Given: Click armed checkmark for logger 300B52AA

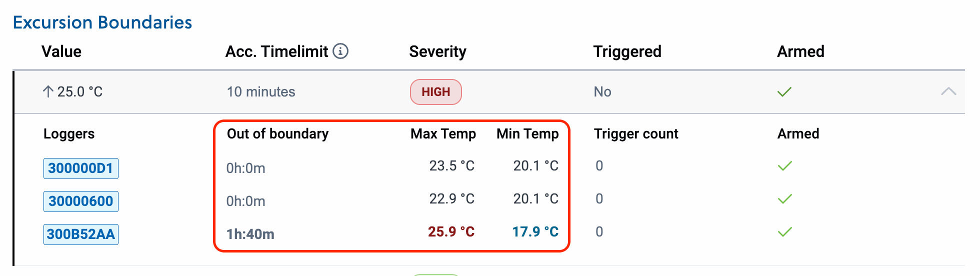Looking at the screenshot, I should [x=785, y=231].
